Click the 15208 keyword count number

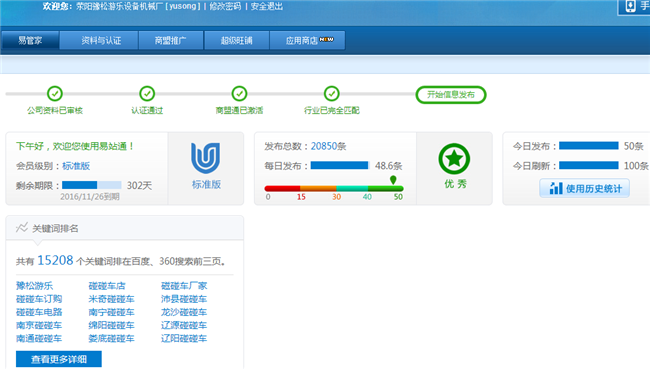point(55,260)
